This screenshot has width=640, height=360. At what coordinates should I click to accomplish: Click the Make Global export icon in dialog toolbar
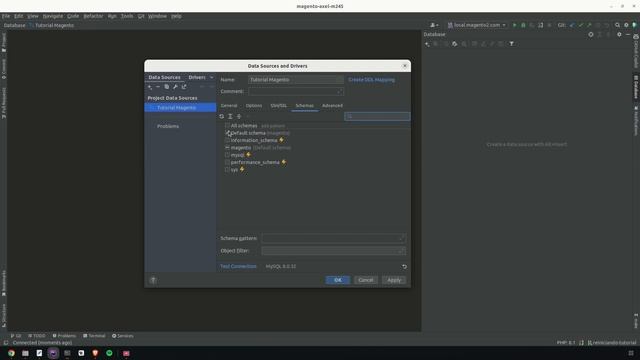coord(184,87)
